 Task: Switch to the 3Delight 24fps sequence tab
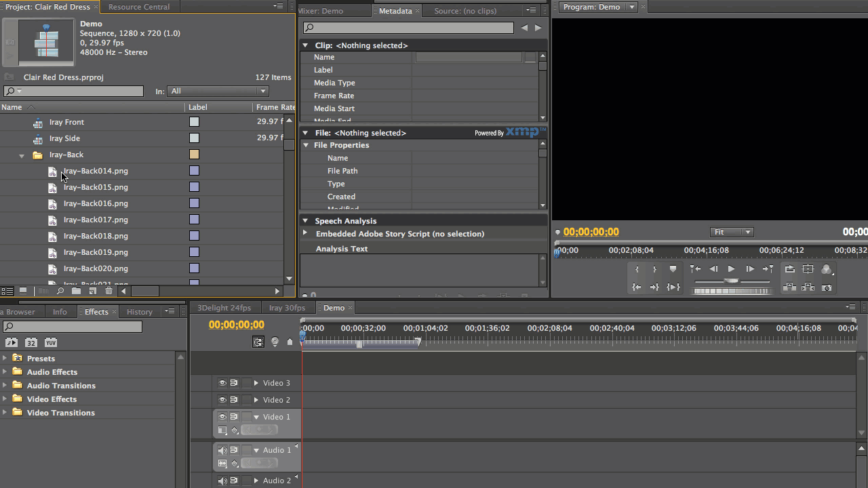point(224,307)
